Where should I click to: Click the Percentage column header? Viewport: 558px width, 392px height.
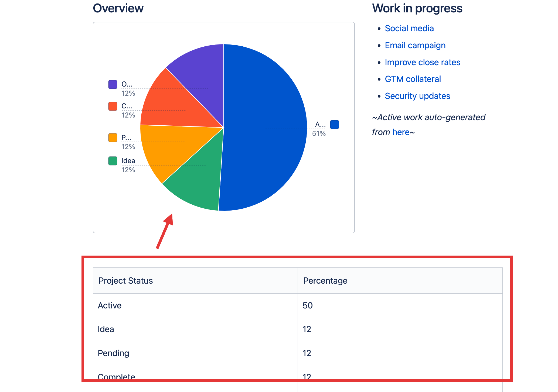pyautogui.click(x=400, y=281)
